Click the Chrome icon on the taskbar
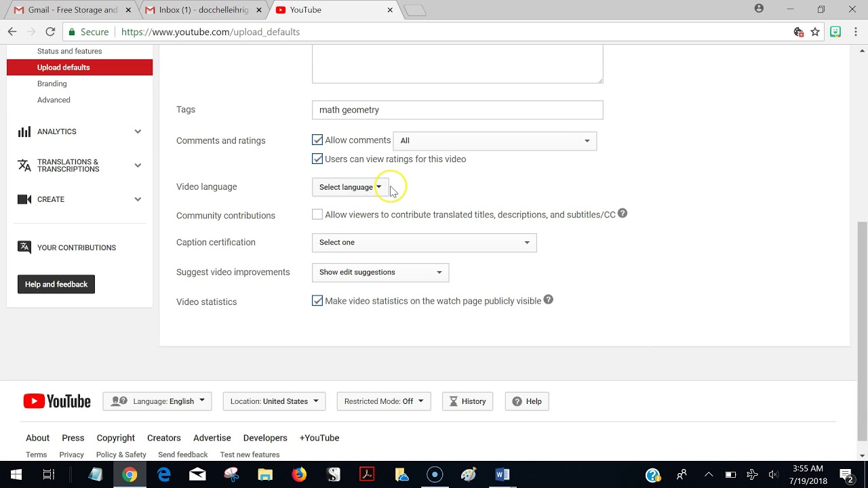The height and width of the screenshot is (488, 868). point(130,474)
